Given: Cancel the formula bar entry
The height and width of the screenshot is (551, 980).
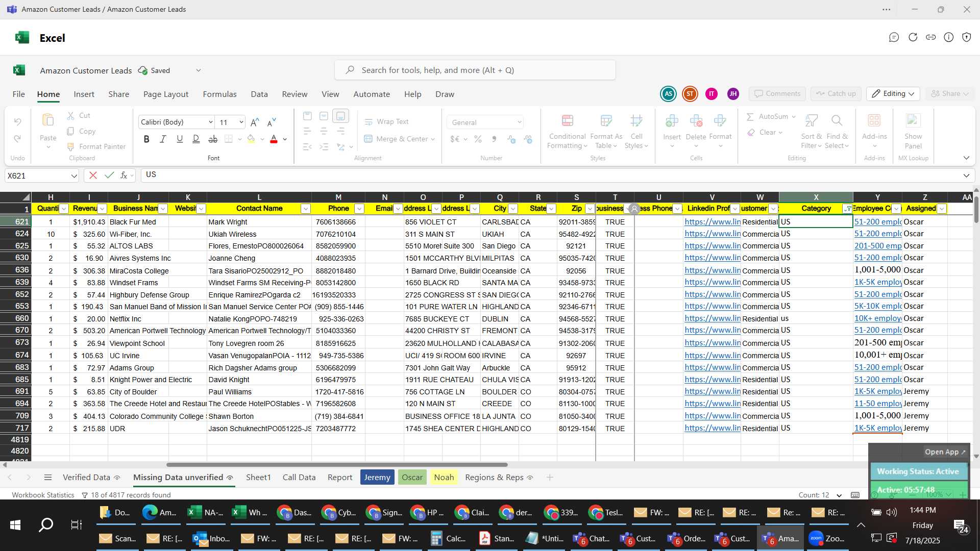Looking at the screenshot, I should click(93, 176).
